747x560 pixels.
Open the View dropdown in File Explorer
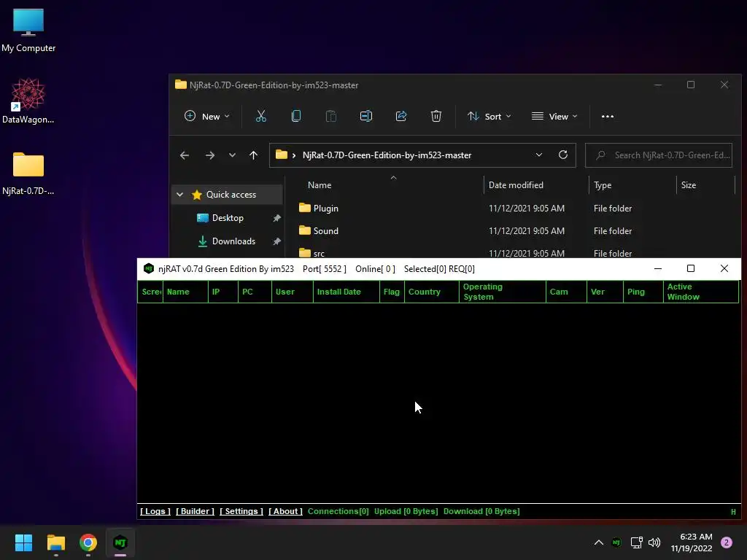coord(554,116)
